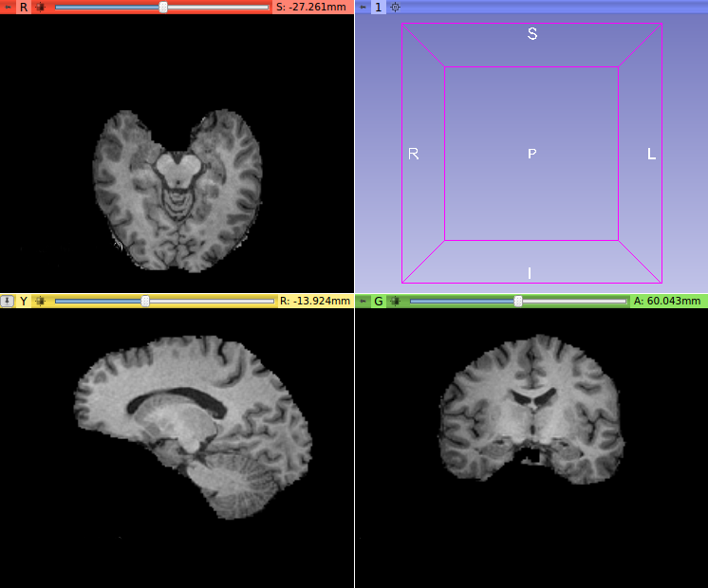Screen dimensions: 708x588
Task: Open the Red slice view pin menu
Action: tap(8, 7)
